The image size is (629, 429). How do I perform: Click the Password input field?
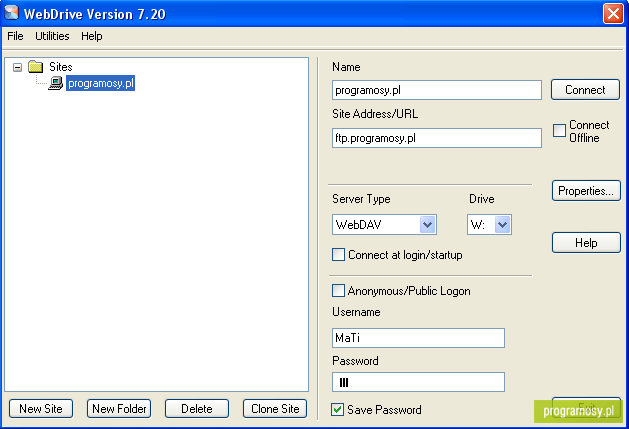point(418,382)
